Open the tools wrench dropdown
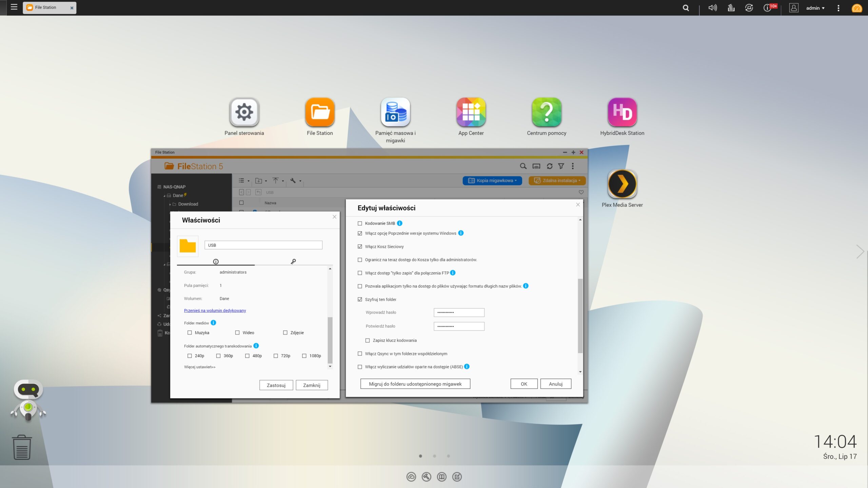The height and width of the screenshot is (488, 868). pos(296,181)
